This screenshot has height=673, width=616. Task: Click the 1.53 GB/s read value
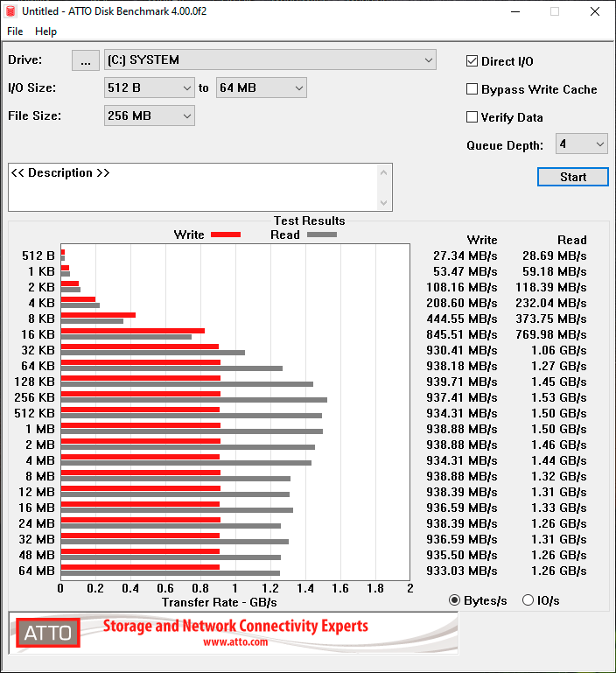(x=558, y=397)
